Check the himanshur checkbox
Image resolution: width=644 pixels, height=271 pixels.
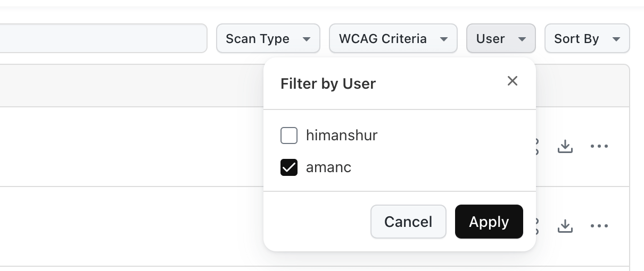tap(289, 136)
